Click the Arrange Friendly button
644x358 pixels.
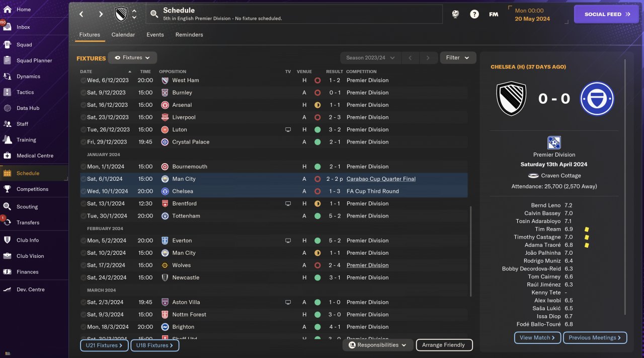[x=444, y=345]
